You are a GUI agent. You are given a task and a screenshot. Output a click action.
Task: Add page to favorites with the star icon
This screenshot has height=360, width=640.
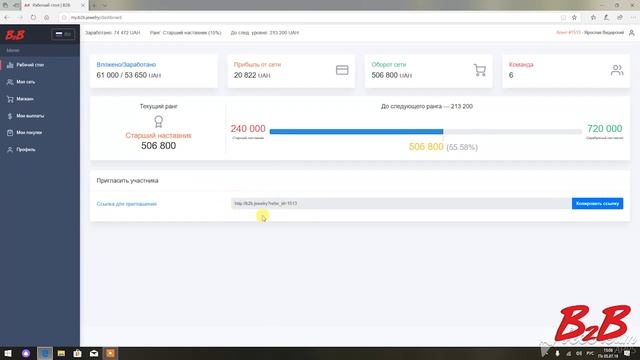point(574,18)
